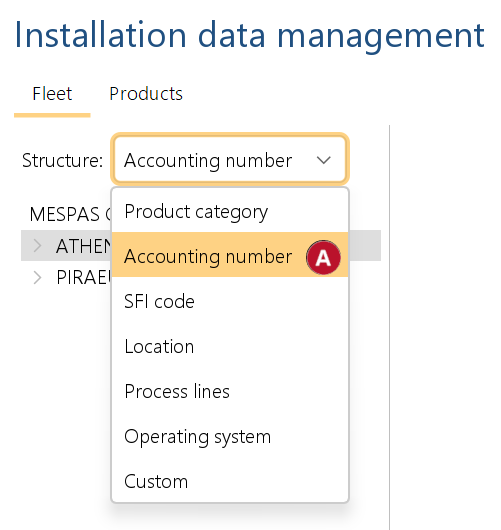Click the vertical panel divider line
The width and height of the screenshot is (501, 530).
(389, 327)
